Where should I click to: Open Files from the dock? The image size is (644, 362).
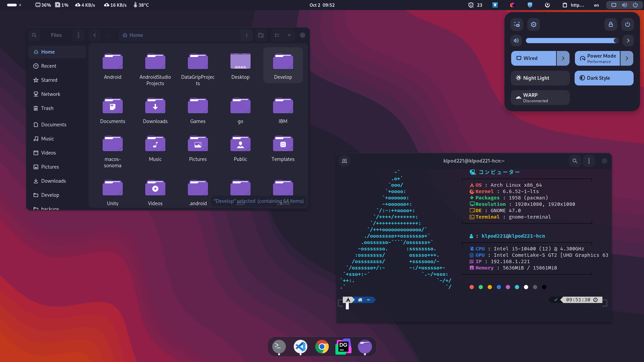(x=365, y=347)
